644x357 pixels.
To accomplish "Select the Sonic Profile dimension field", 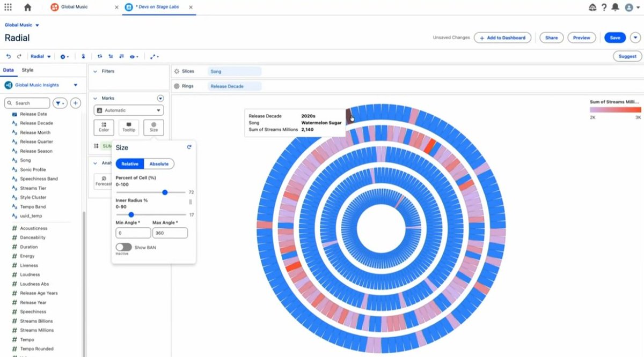I will tap(33, 169).
